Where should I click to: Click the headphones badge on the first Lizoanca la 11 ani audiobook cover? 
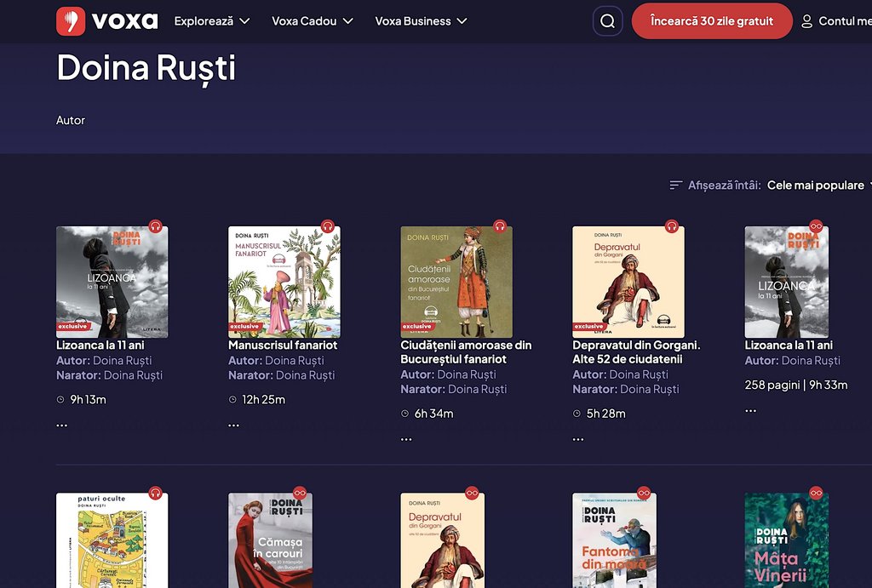pyautogui.click(x=155, y=226)
